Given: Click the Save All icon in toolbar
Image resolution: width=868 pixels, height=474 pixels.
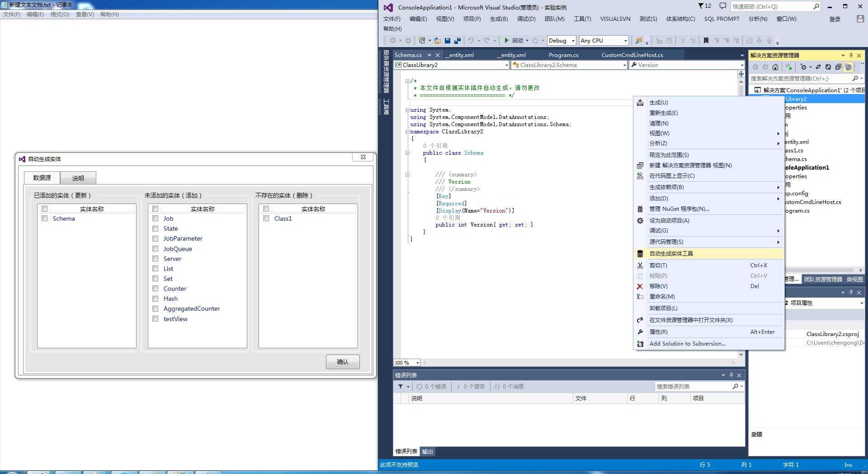Looking at the screenshot, I should click(457, 41).
